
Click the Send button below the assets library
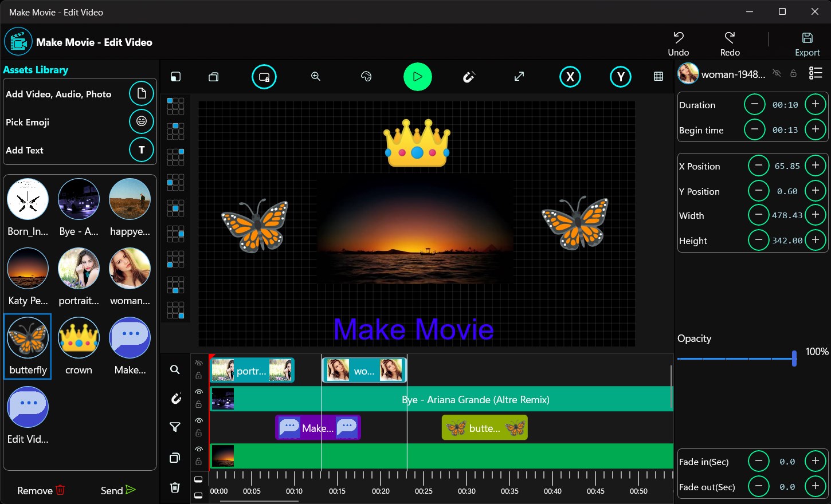[117, 490]
